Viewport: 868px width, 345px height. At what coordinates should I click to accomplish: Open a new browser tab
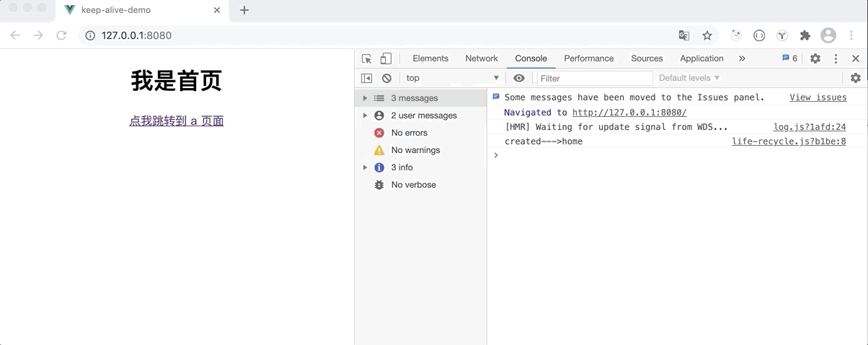tap(244, 10)
